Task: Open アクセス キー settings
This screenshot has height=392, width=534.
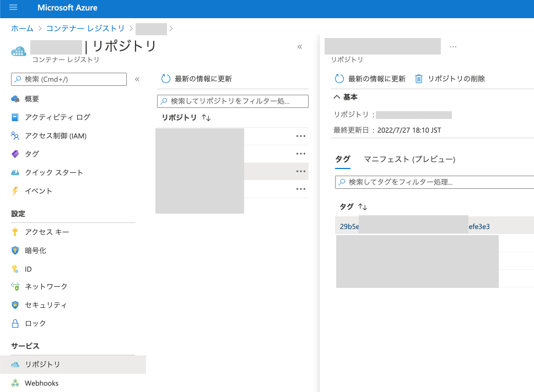Action: point(47,232)
